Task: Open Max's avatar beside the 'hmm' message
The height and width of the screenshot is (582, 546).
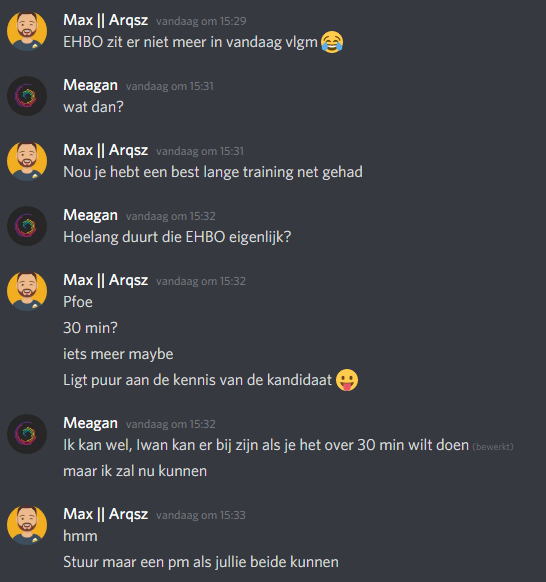Action: pos(27,525)
